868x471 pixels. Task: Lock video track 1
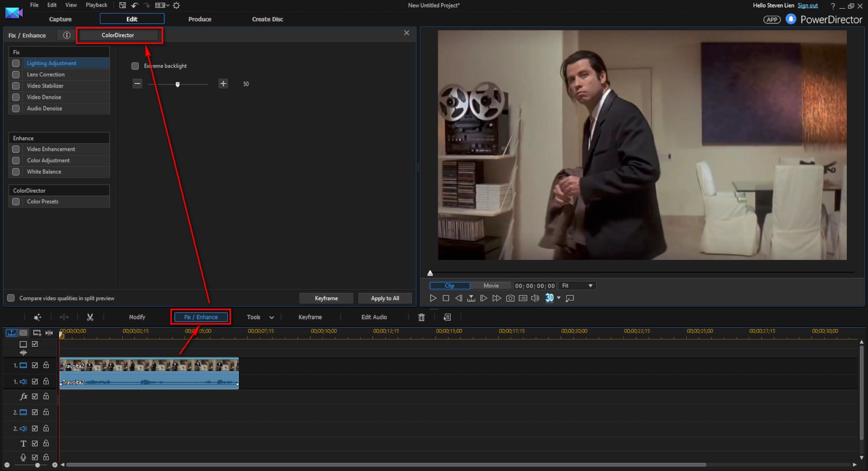pyautogui.click(x=46, y=366)
